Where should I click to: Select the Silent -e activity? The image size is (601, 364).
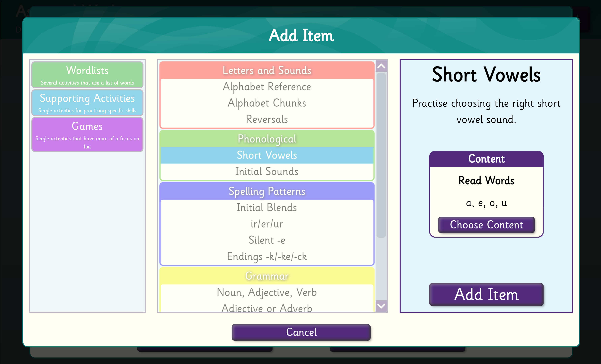pyautogui.click(x=267, y=240)
